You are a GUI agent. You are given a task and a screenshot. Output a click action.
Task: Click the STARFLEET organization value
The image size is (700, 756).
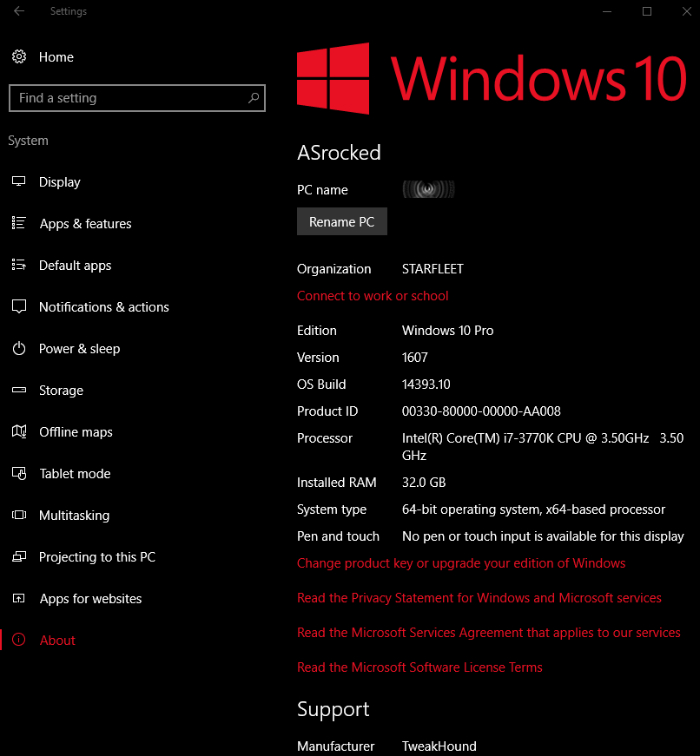click(x=433, y=269)
